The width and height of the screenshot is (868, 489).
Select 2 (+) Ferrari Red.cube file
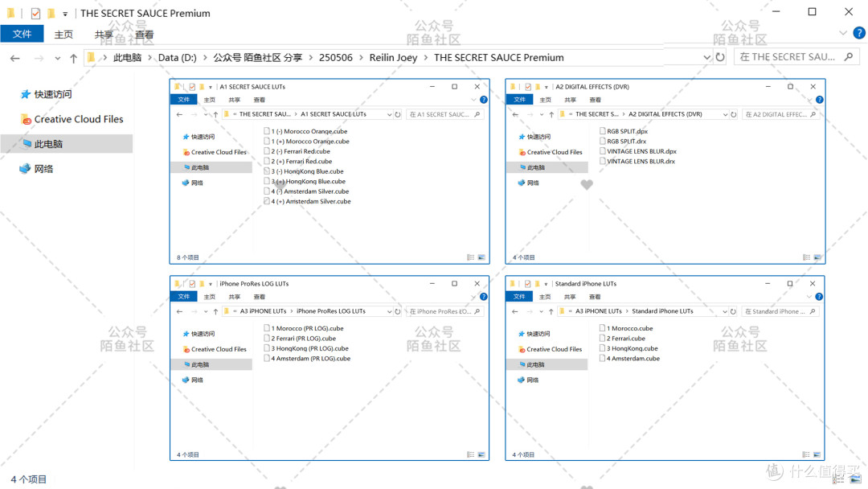[x=298, y=161]
